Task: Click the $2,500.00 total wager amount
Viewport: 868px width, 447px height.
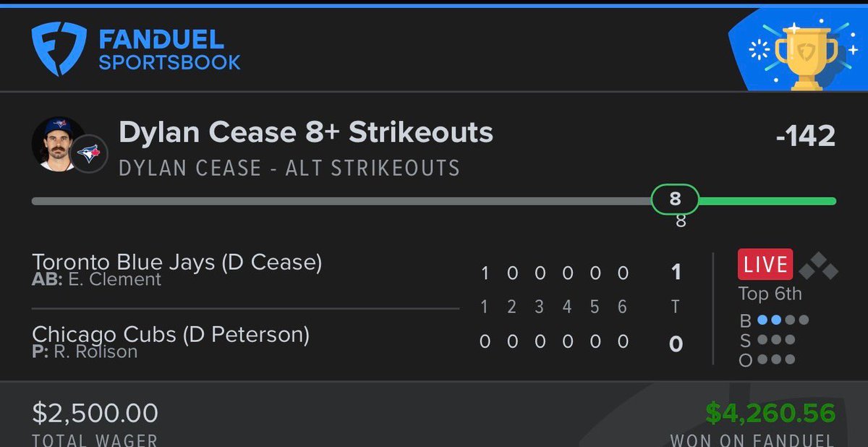Action: 95,413
